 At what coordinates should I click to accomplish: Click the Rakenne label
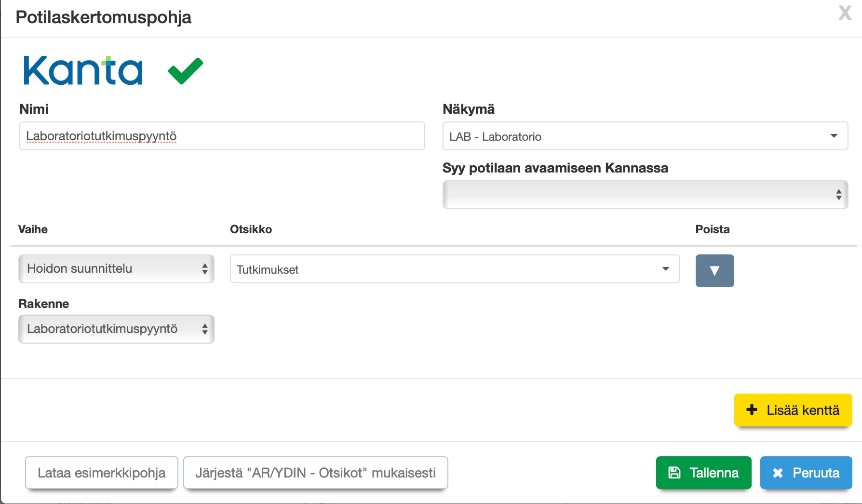click(43, 304)
